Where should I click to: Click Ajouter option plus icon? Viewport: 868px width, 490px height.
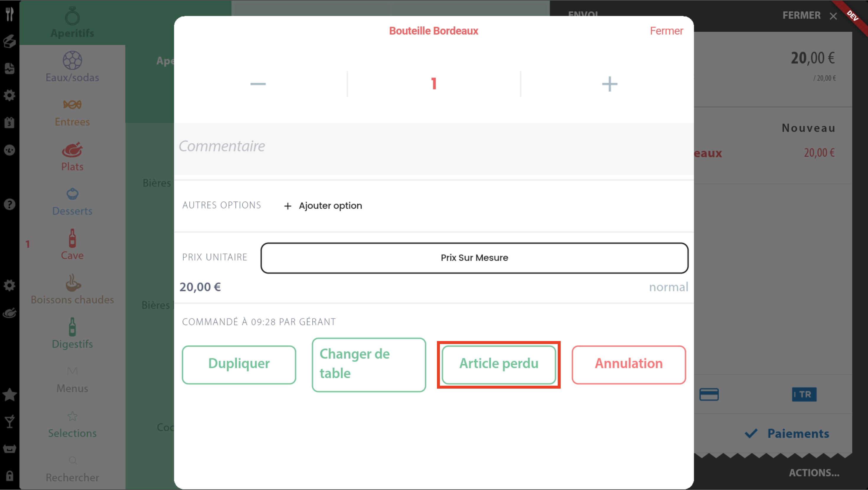(x=288, y=206)
